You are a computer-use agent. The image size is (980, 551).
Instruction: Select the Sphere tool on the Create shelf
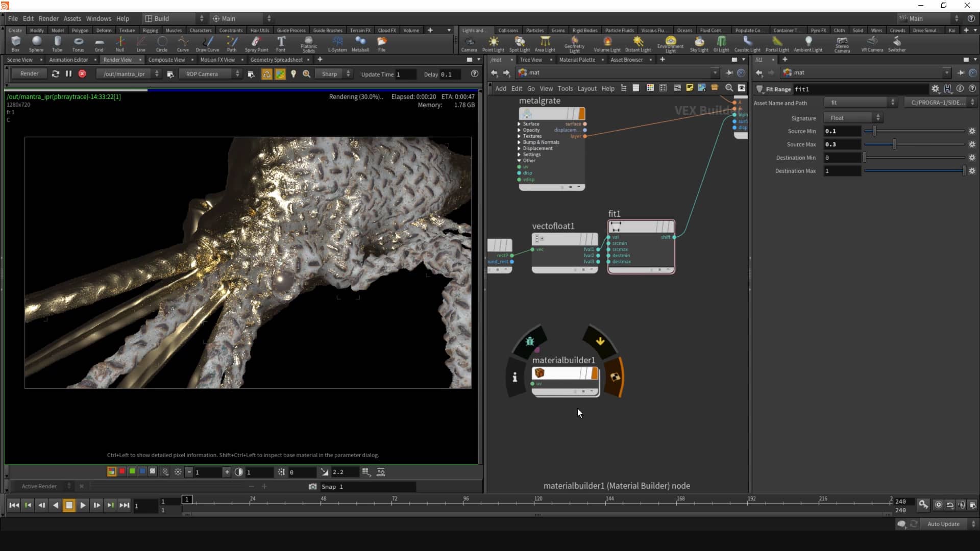(36, 43)
